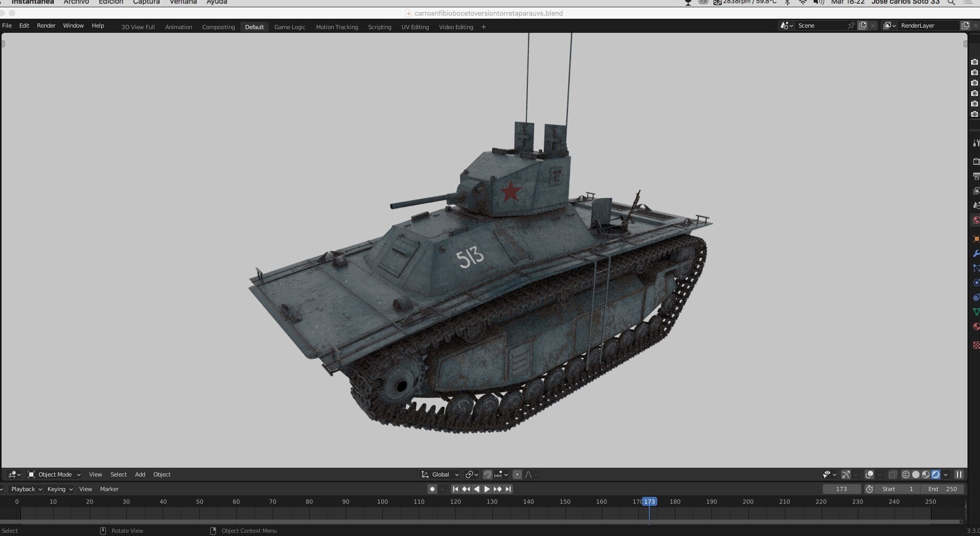Switch to the Compositing workspace tab
The image size is (980, 536).
click(218, 27)
